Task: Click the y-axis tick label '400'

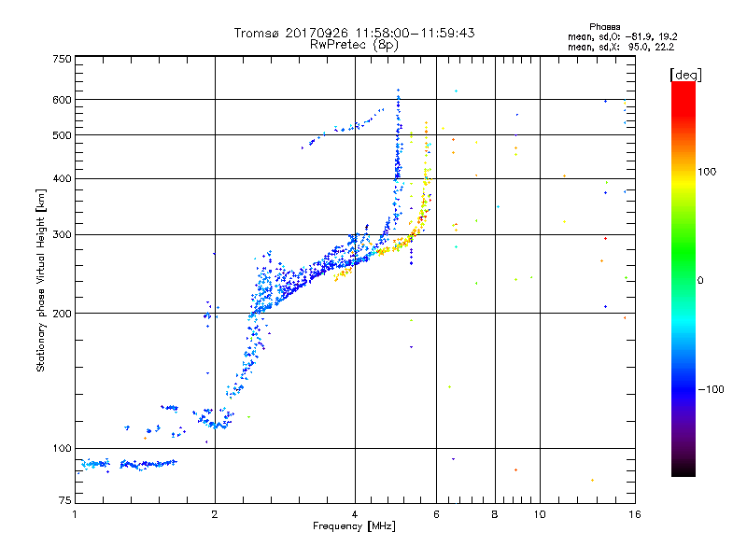Action: [x=62, y=178]
